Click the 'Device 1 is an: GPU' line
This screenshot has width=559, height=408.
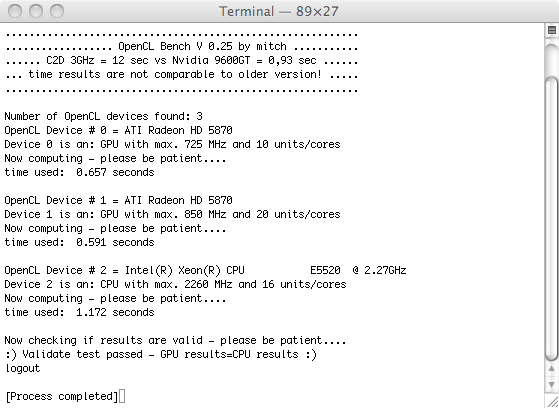(172, 215)
